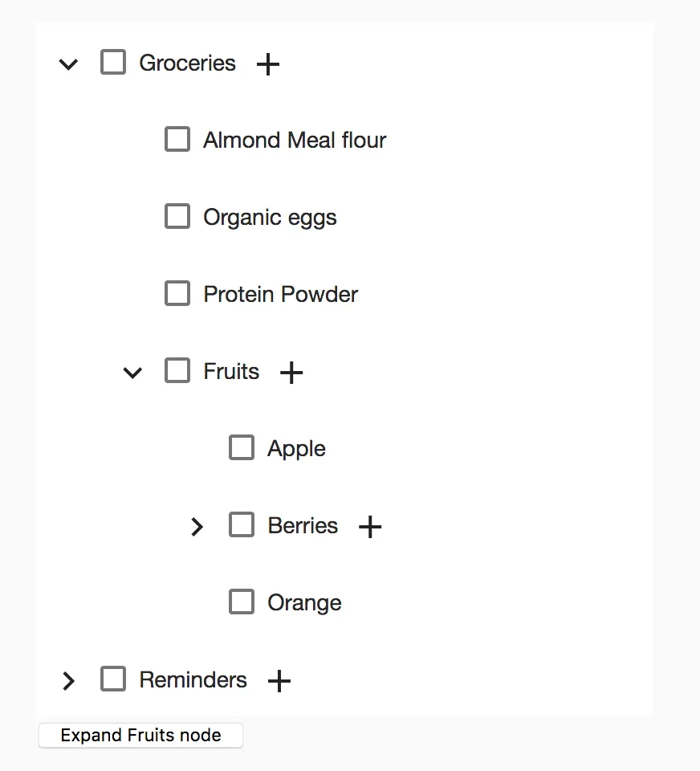Add a new item under Fruits
Screen dimensions: 700x771
[x=291, y=373]
